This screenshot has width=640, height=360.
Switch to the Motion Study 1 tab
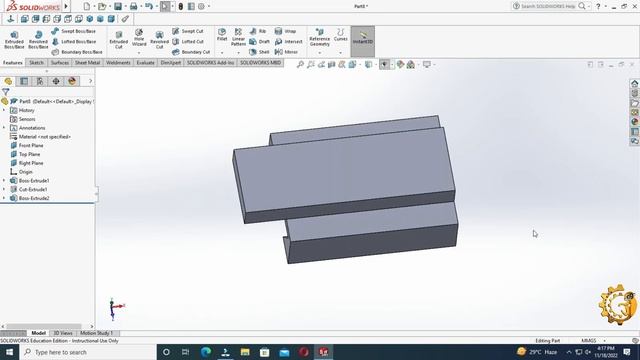(x=96, y=333)
